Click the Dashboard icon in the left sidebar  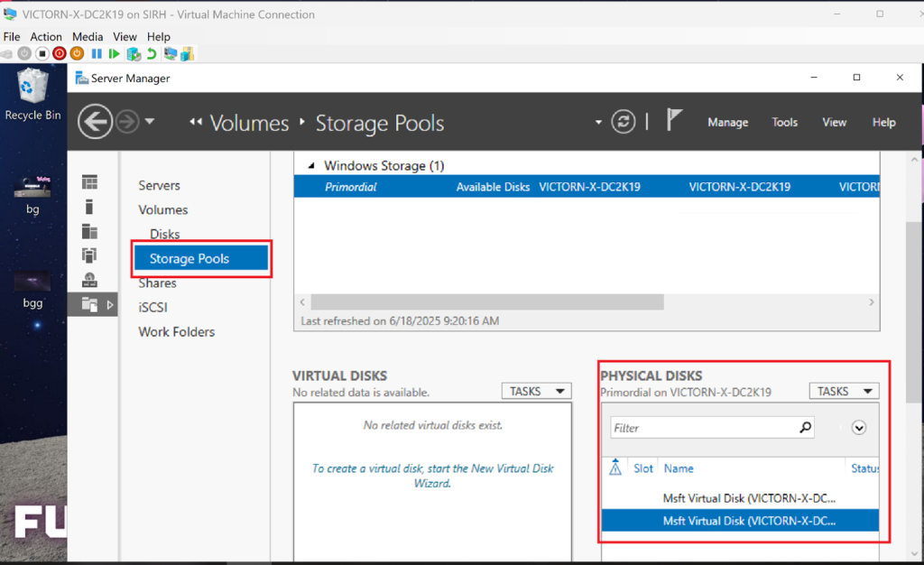click(89, 183)
